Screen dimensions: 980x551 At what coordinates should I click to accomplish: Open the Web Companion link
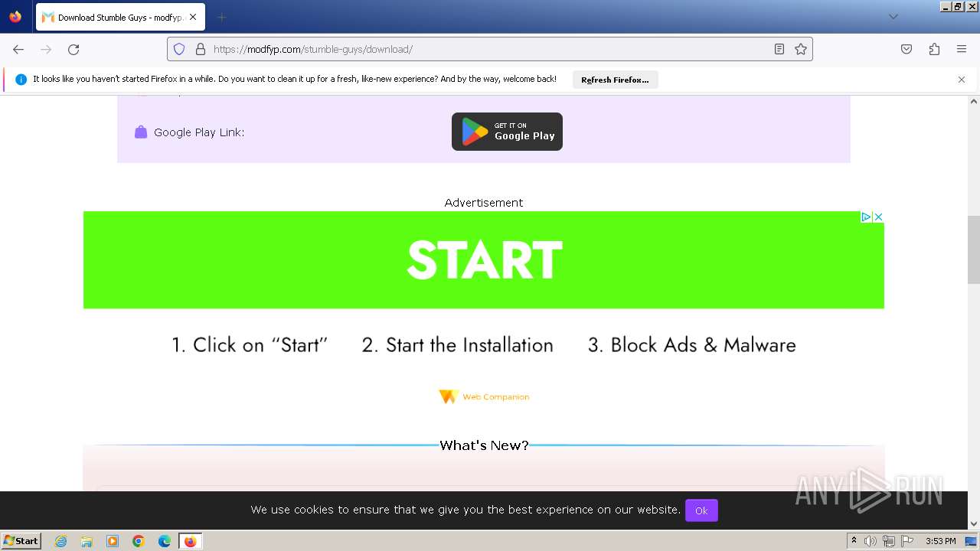(x=484, y=396)
